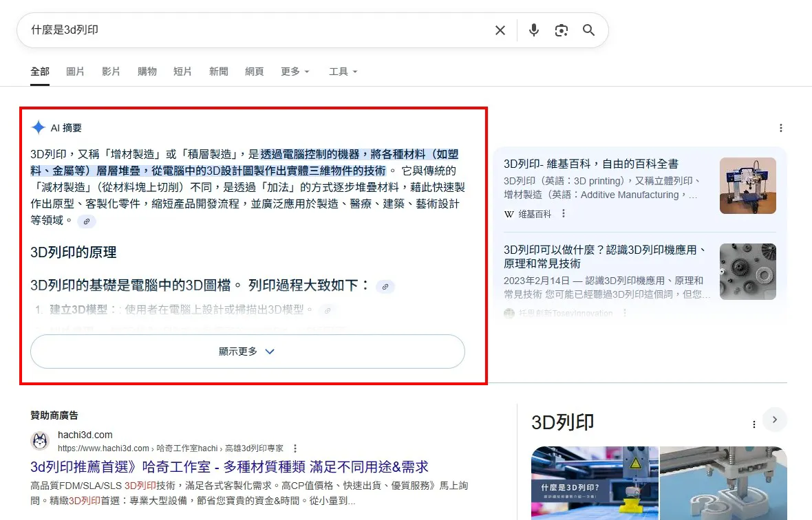Click the citation link icon after 等領域
The width and height of the screenshot is (812, 520).
[x=86, y=221]
